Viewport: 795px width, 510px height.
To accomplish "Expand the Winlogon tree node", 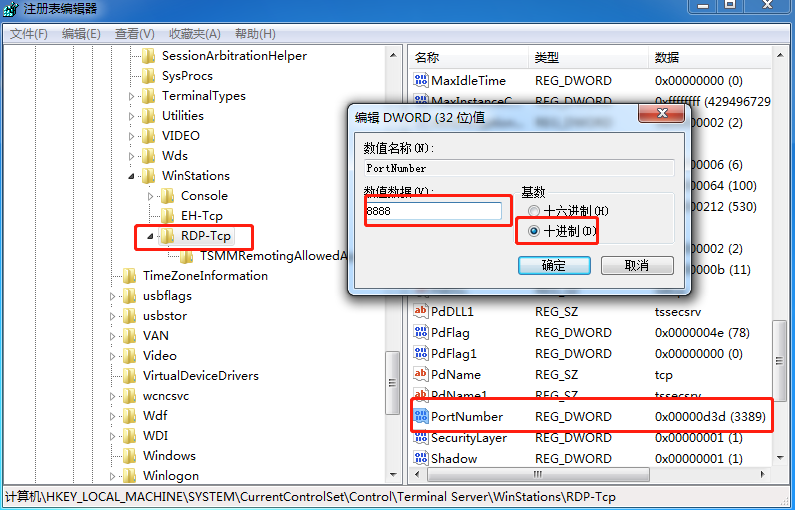I will tap(114, 476).
